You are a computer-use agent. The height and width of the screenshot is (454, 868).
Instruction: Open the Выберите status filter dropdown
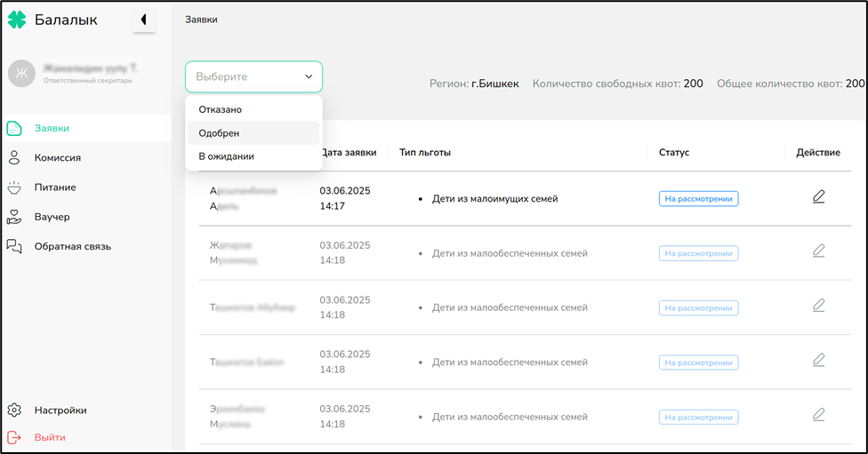coord(253,77)
